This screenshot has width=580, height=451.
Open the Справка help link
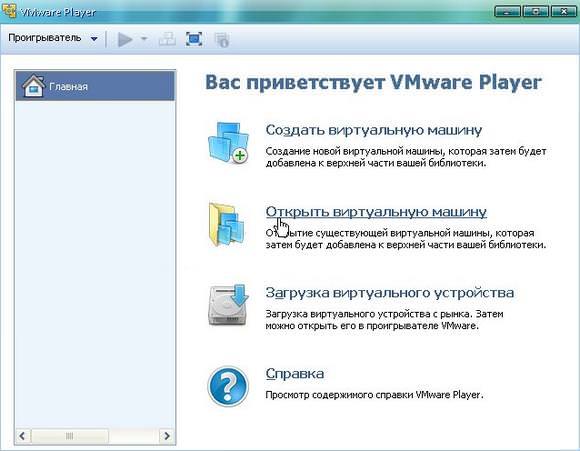pyautogui.click(x=295, y=374)
